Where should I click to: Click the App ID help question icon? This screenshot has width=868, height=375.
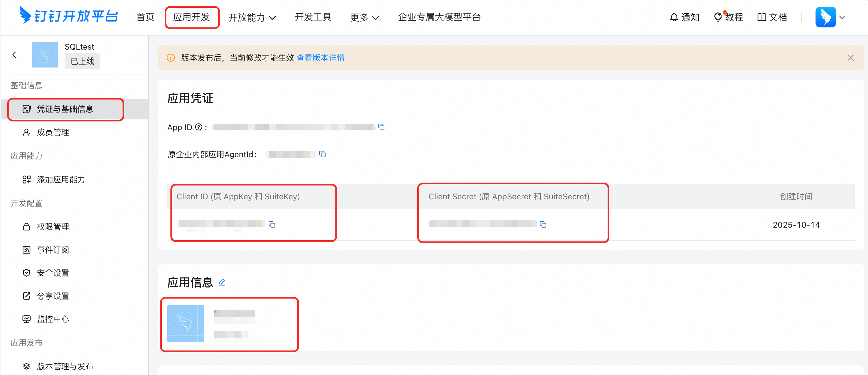pyautogui.click(x=199, y=127)
